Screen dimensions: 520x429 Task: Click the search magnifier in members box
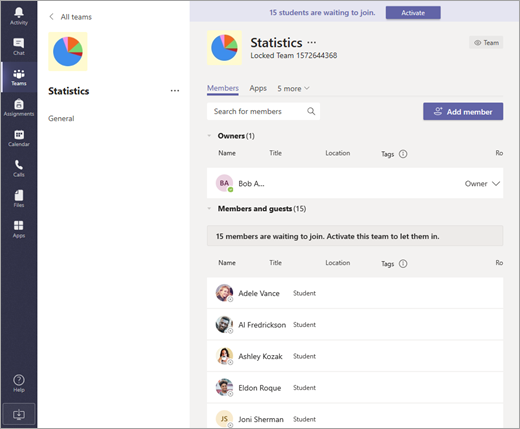click(311, 111)
